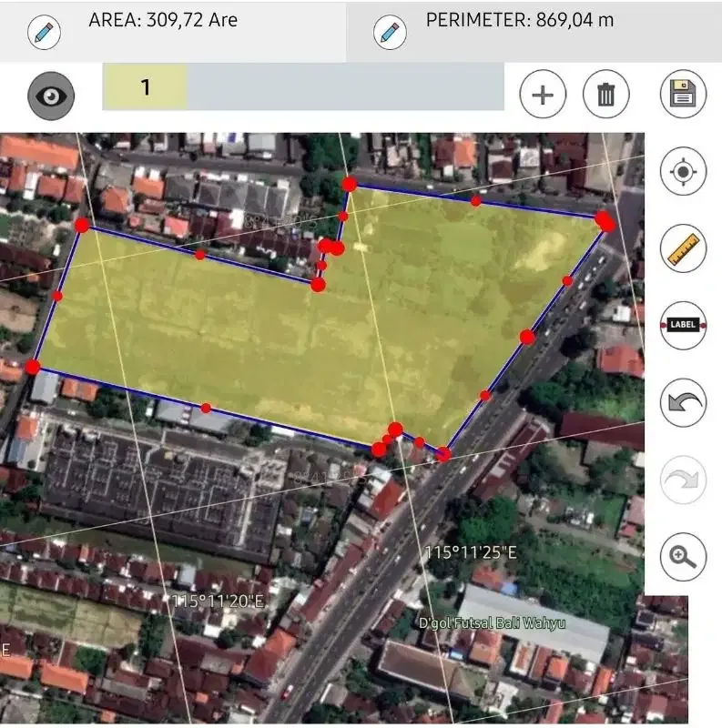Select the bottom-left polygon corner vertex

point(33,367)
